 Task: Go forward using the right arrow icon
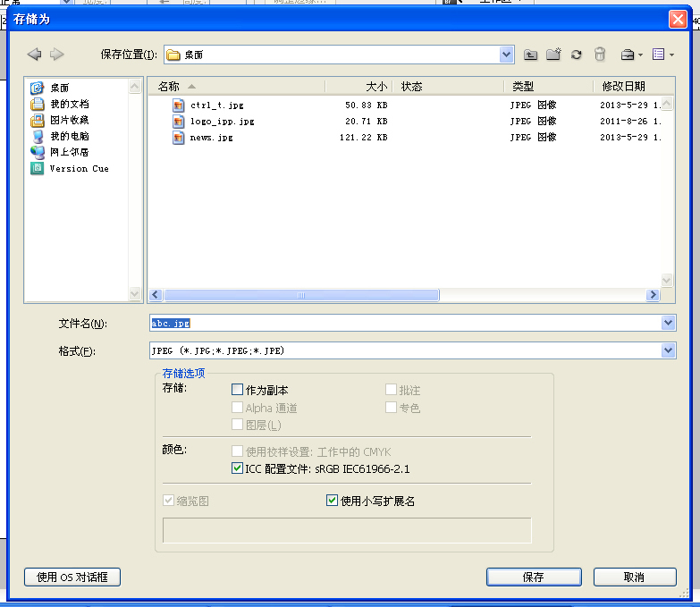click(56, 55)
